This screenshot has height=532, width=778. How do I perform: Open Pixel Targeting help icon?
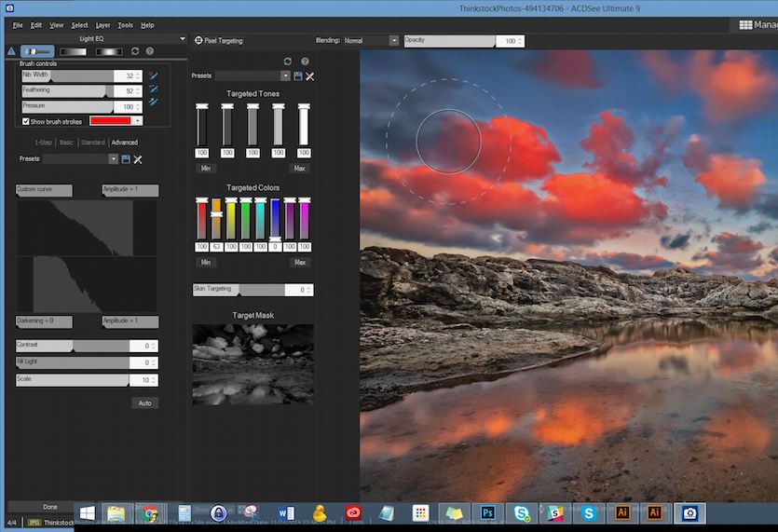tap(306, 61)
